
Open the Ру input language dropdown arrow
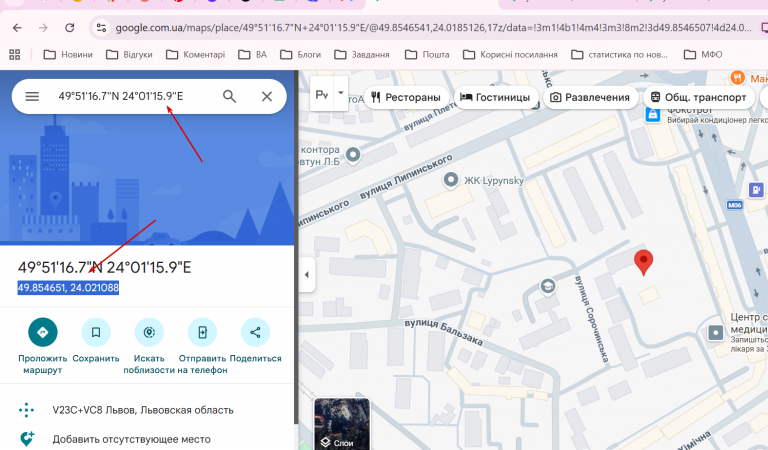340,93
